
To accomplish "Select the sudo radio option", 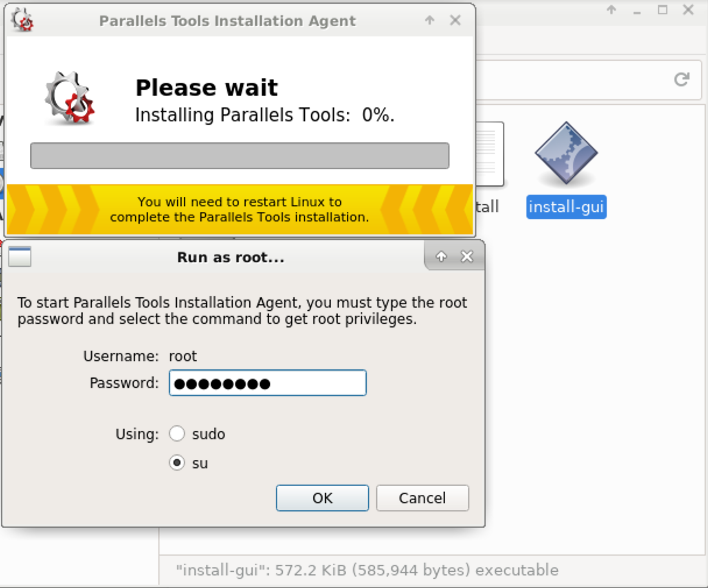I will [177, 434].
